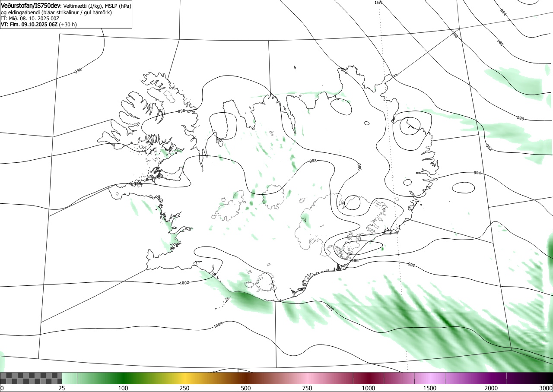Click the light purple color bar segment near 1500

click(x=430, y=378)
